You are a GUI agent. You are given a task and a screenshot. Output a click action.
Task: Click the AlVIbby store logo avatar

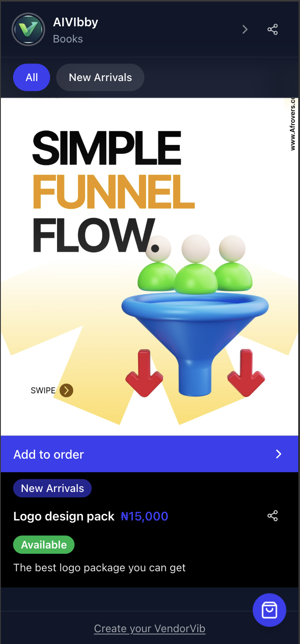pos(29,29)
